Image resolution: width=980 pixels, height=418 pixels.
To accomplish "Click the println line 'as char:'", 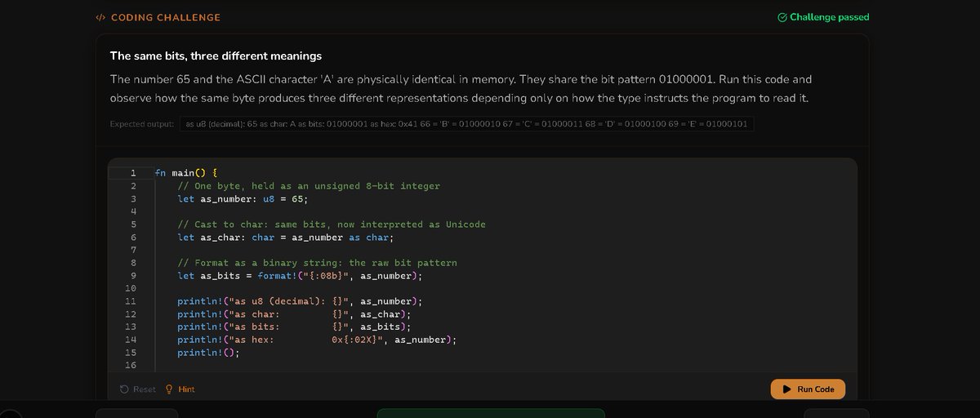I will pos(295,314).
